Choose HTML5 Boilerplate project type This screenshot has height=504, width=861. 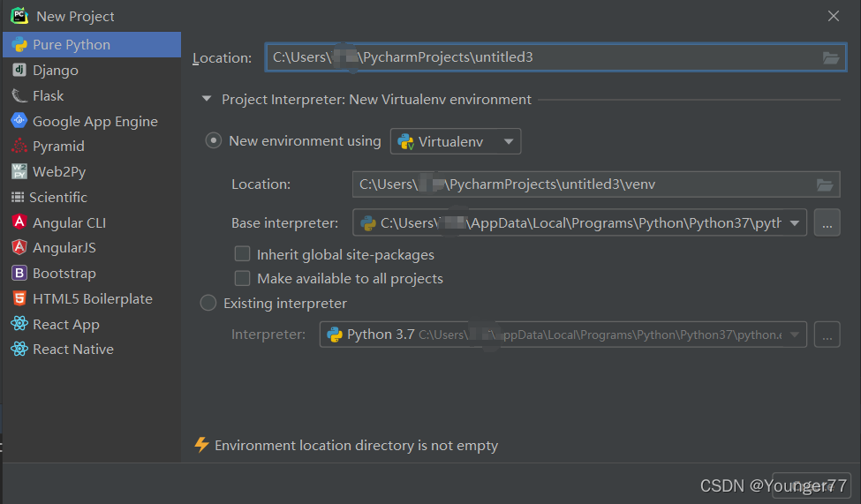tap(92, 298)
